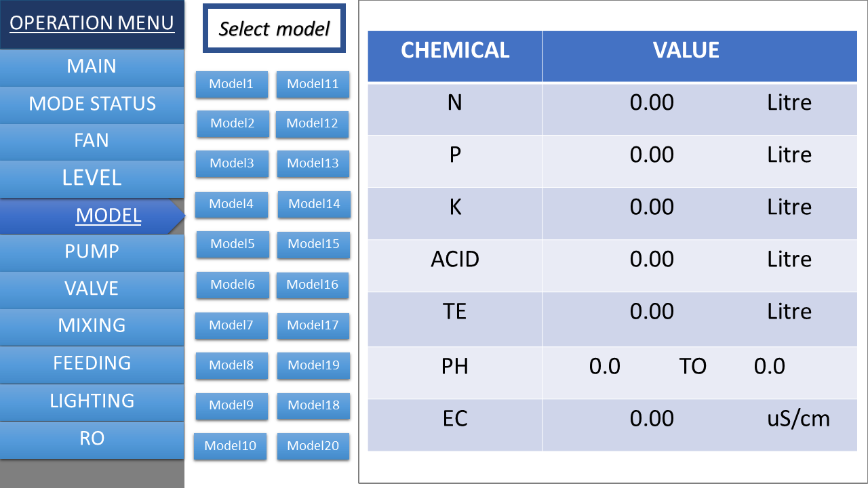Open the MAIN menu item
868x488 pixels.
(x=92, y=68)
